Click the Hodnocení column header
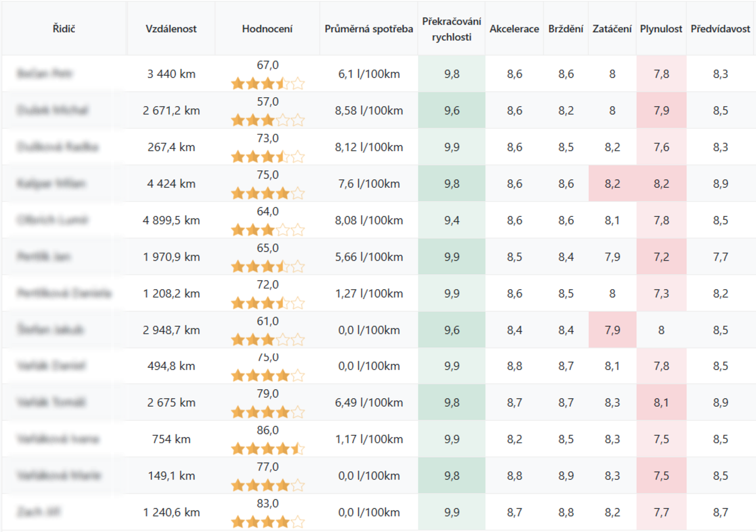 pyautogui.click(x=267, y=29)
